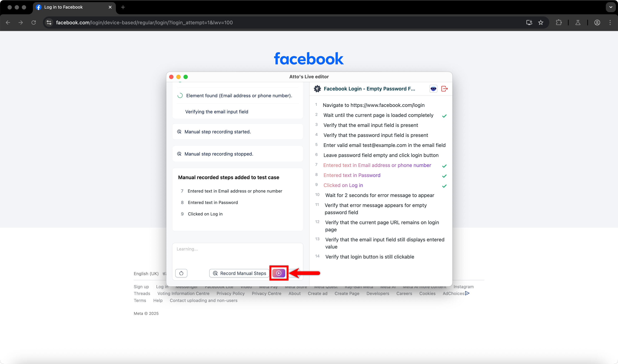Open a new browser tab
This screenshot has width=618, height=364.
tap(123, 7)
